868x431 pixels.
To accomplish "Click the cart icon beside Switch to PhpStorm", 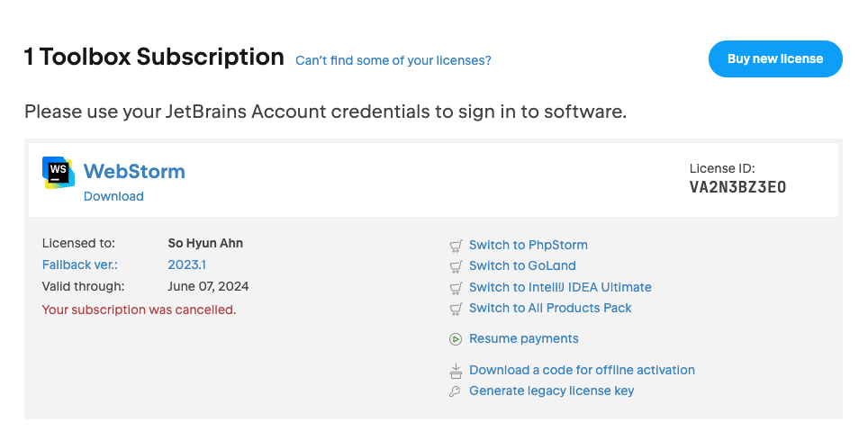I will (x=456, y=246).
